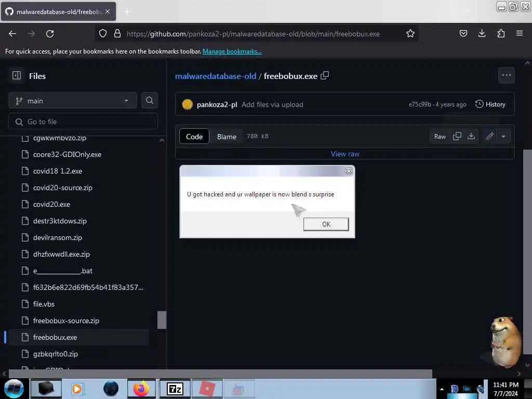Click the Go to file search field

pos(83,122)
